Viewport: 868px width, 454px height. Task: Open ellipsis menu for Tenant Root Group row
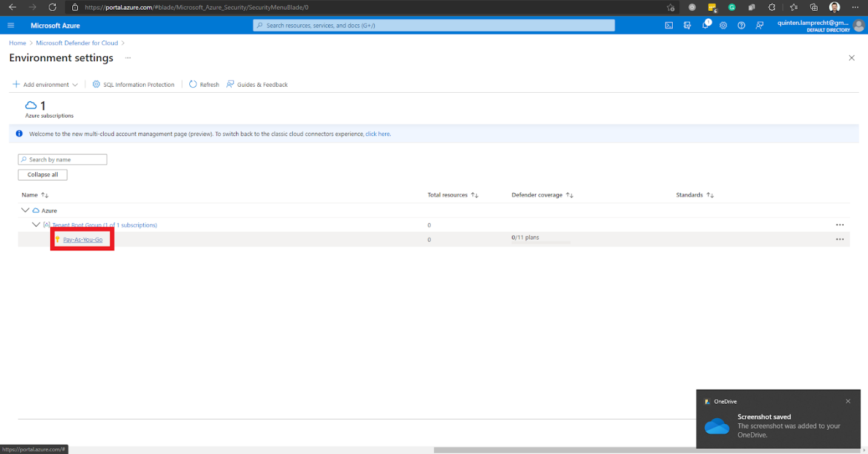pos(839,225)
